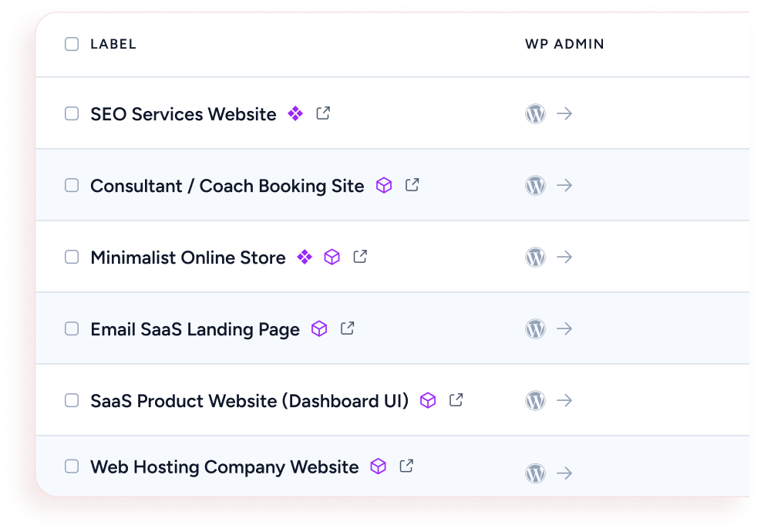Viewport: 761px width, 532px height.
Task: Click purple cube icon beside Web Hosting Company Website
Action: (x=378, y=466)
